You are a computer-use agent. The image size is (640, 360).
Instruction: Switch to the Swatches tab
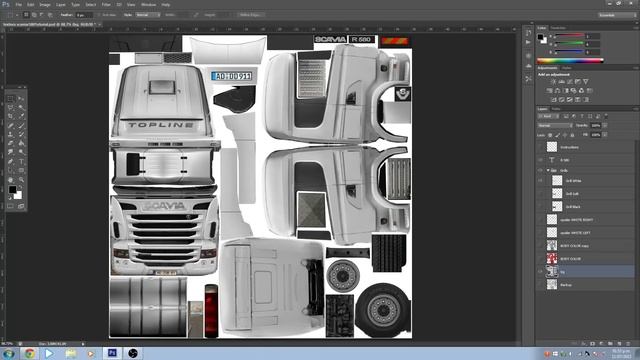click(x=558, y=28)
